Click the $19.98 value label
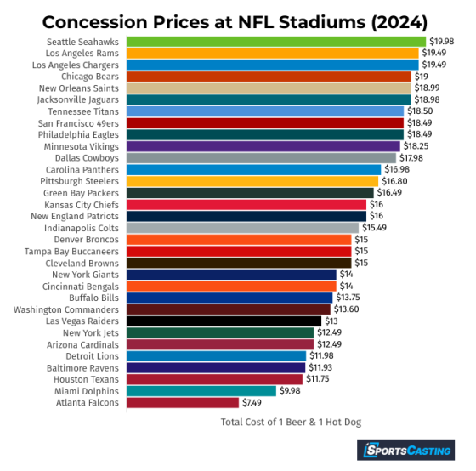 click(442, 42)
